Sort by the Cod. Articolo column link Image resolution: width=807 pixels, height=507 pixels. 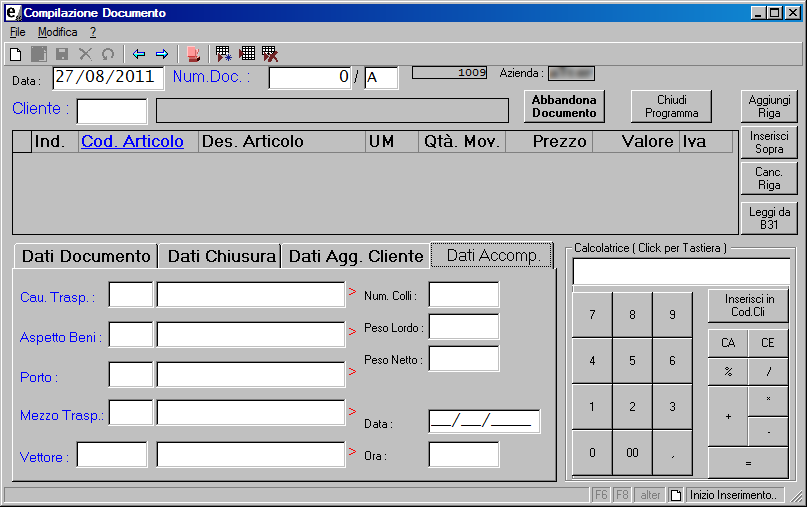pyautogui.click(x=132, y=142)
